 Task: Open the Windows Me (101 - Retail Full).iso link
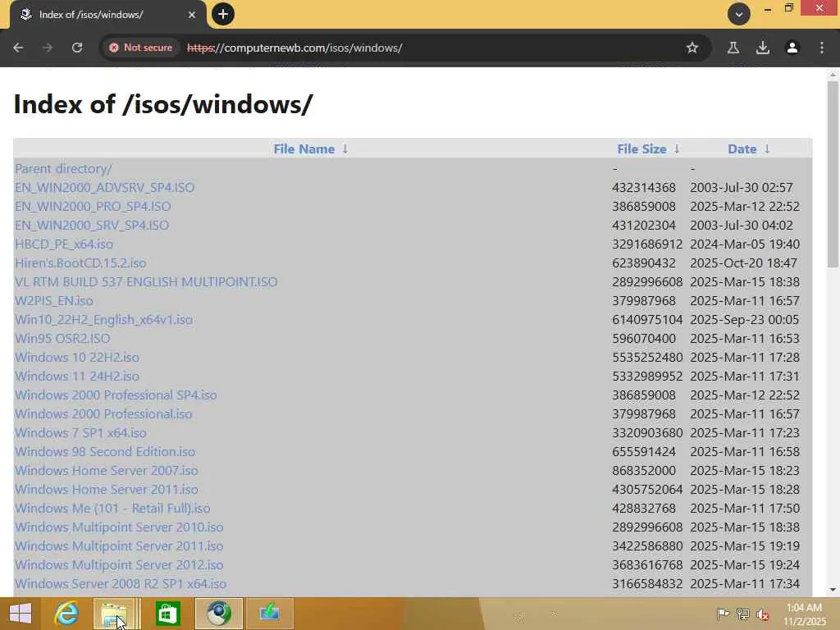point(112,509)
